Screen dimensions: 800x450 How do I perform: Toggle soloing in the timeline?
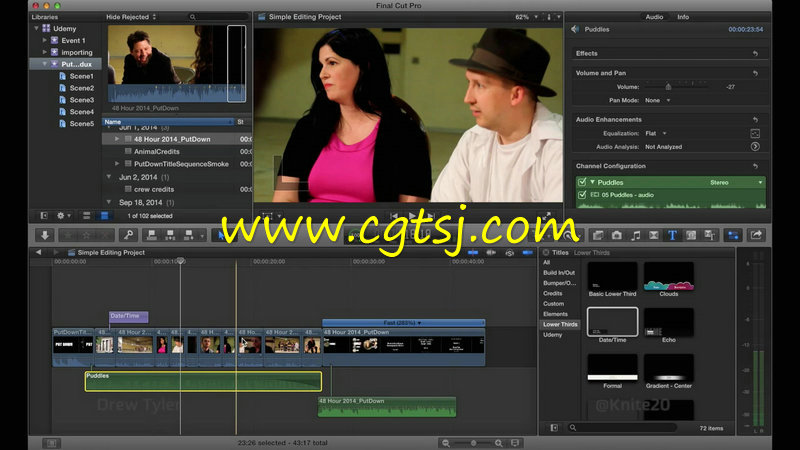click(x=509, y=253)
